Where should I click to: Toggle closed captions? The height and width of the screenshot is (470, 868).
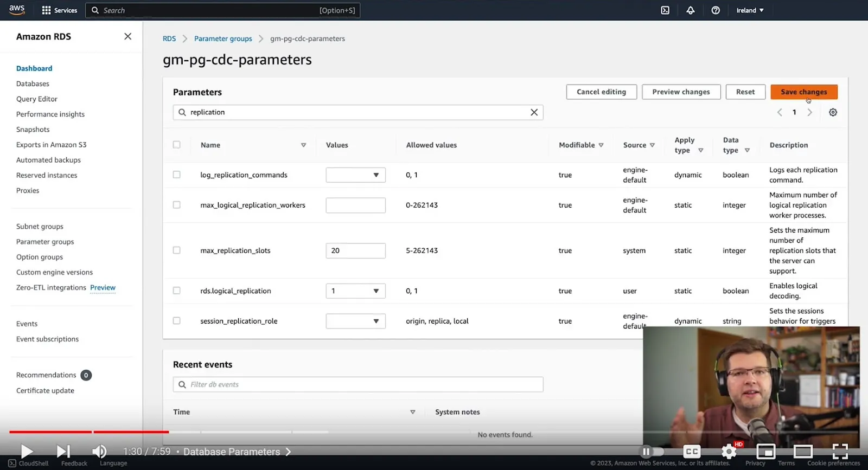[692, 451]
